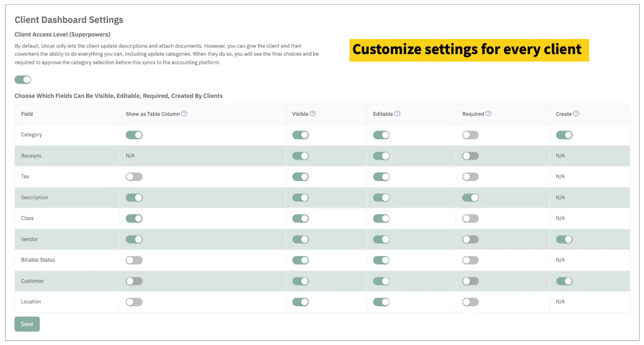Open help icon beside Editable header
This screenshot has height=345, width=644.
click(397, 113)
